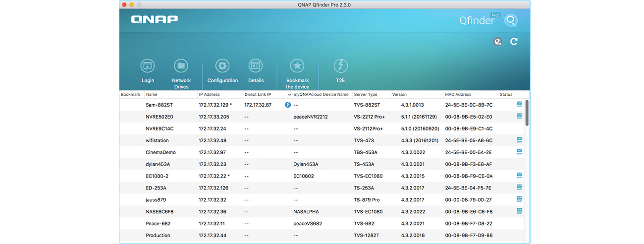The width and height of the screenshot is (644, 244).
Task: Click server type VS-2112Pro+
Action: point(369,128)
